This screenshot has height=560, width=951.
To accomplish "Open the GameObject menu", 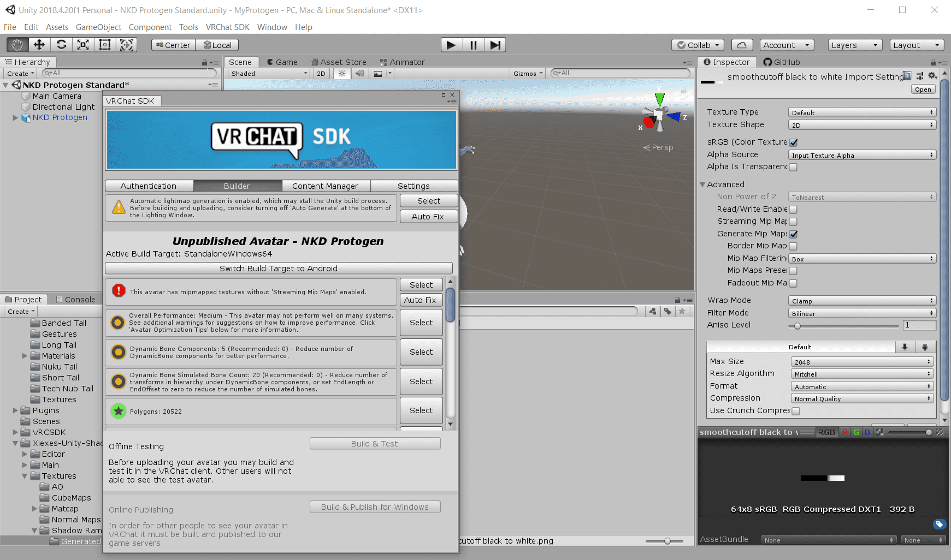I will pos(98,27).
